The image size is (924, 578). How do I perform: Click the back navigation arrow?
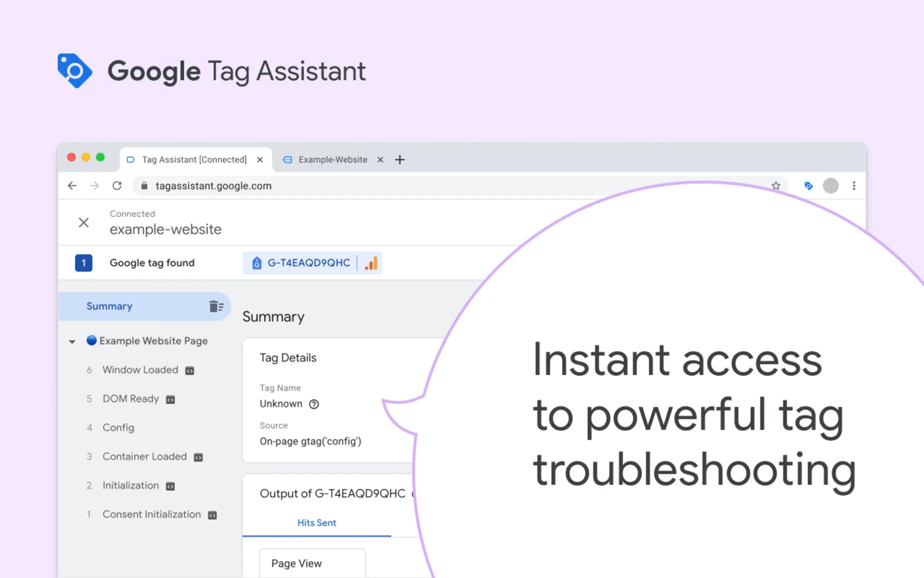(72, 185)
